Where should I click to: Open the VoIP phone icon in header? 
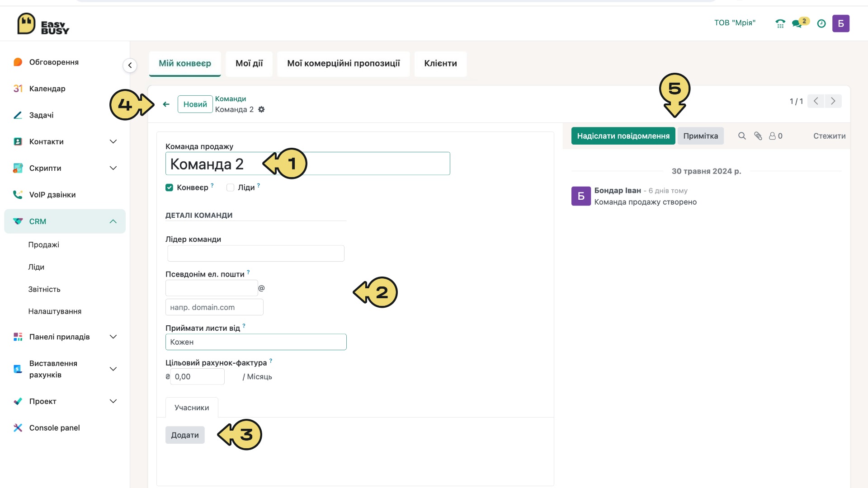[x=780, y=23]
